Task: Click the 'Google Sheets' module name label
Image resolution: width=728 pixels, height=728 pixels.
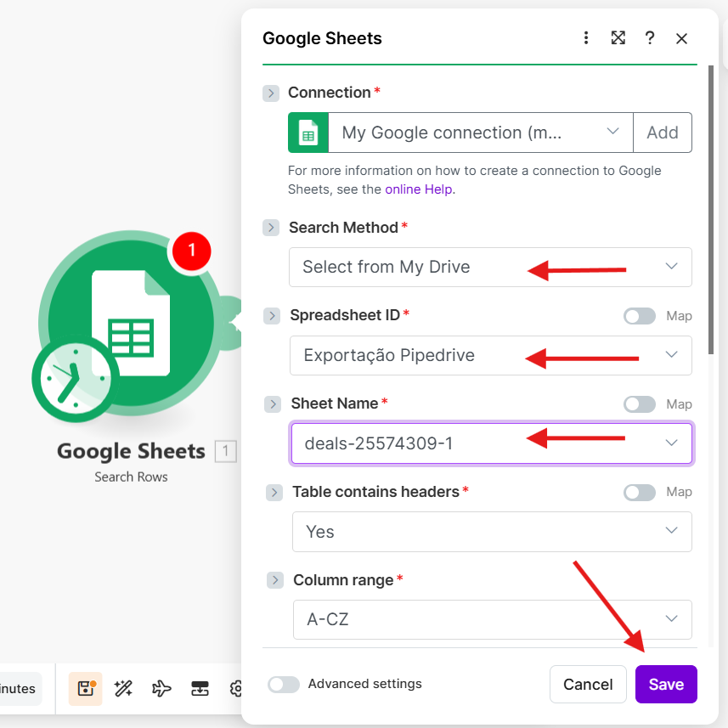Action: pos(131,451)
